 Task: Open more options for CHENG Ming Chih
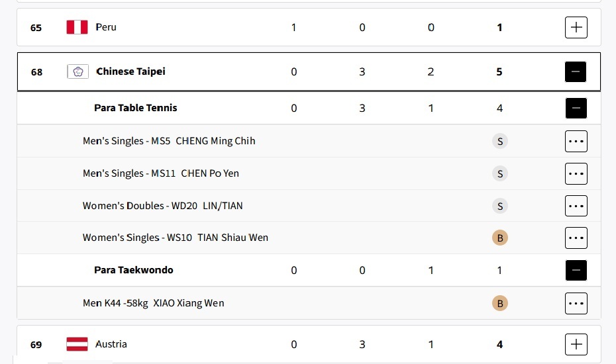(576, 141)
